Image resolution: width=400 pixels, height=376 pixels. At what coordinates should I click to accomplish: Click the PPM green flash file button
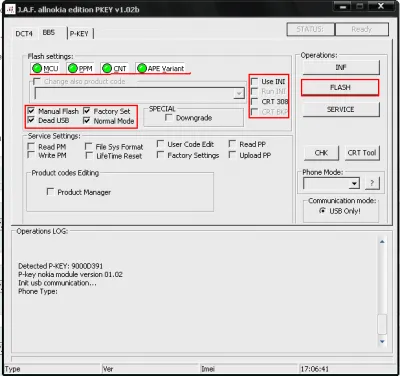(80, 68)
